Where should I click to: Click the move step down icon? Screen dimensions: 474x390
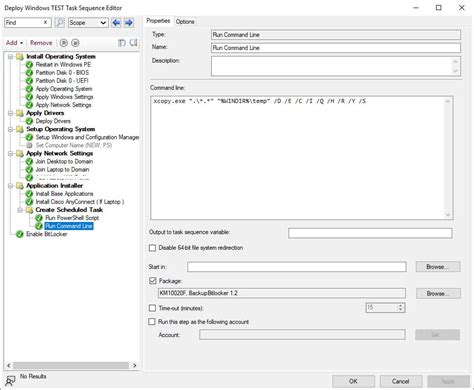pyautogui.click(x=134, y=43)
